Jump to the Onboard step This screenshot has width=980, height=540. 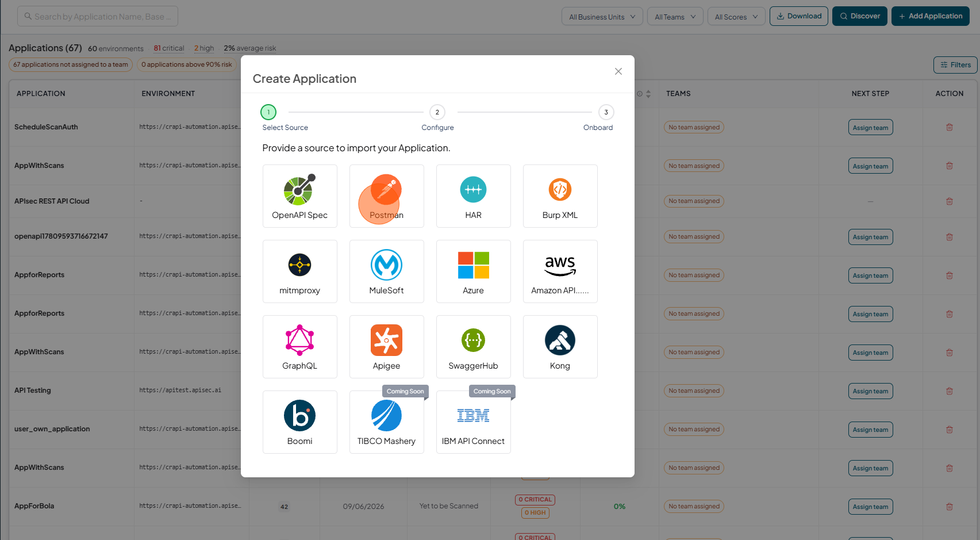[606, 112]
